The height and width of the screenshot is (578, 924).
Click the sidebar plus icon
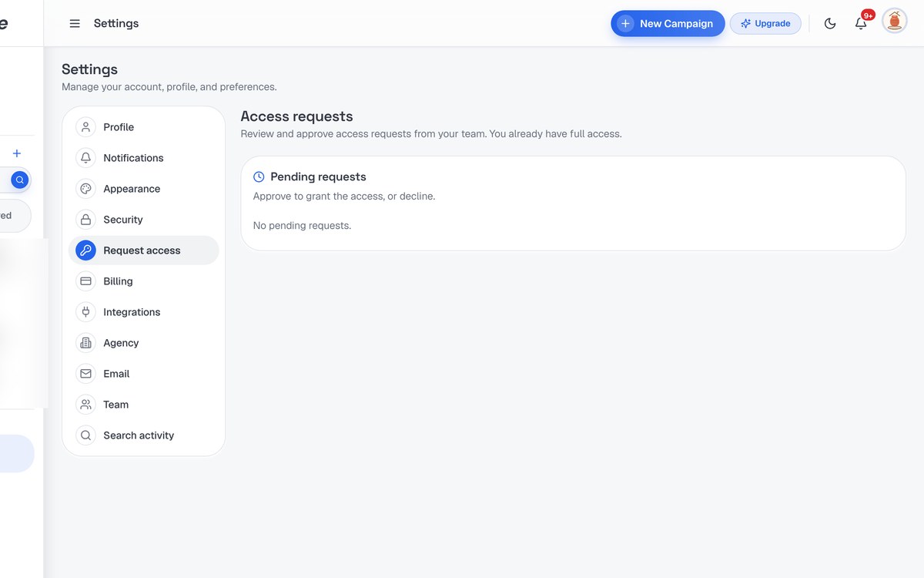click(x=17, y=153)
